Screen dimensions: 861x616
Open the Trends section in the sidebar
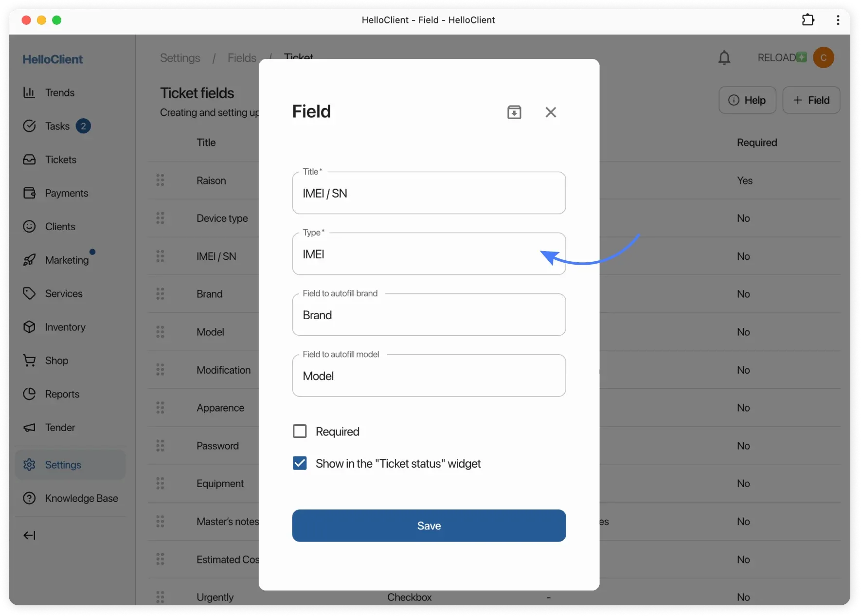[60, 92]
